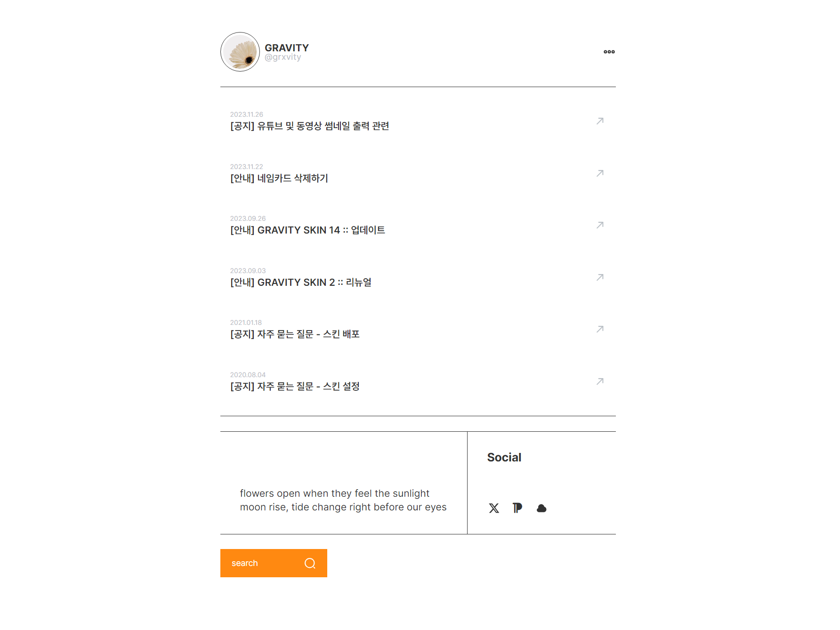Click arrow icon for 스킨 배포 FAQ post
Screen dimensions: 840x630
coord(600,329)
